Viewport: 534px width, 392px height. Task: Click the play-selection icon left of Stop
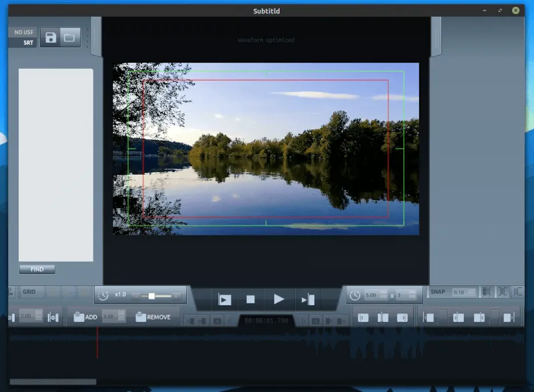pos(225,300)
